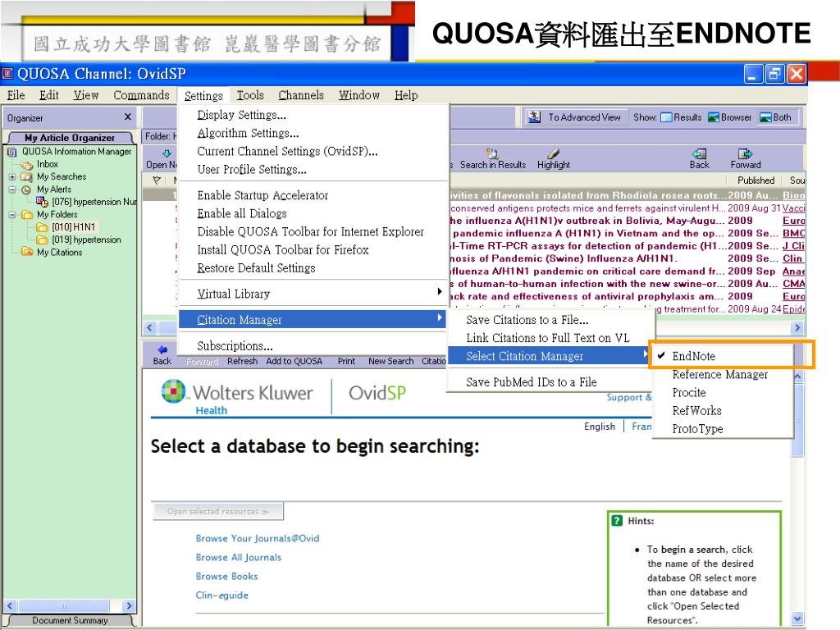Collapse My Alerts tree node
This screenshot has width=840, height=630.
(x=11, y=189)
